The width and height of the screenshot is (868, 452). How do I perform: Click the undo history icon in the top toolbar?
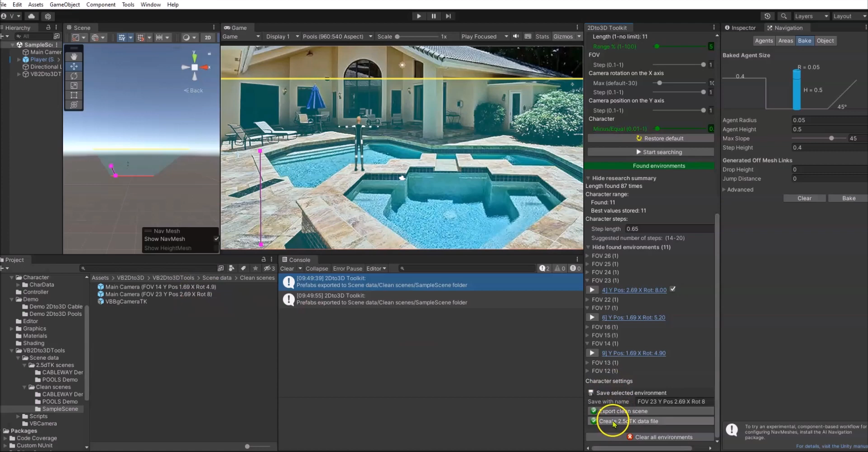pyautogui.click(x=767, y=16)
